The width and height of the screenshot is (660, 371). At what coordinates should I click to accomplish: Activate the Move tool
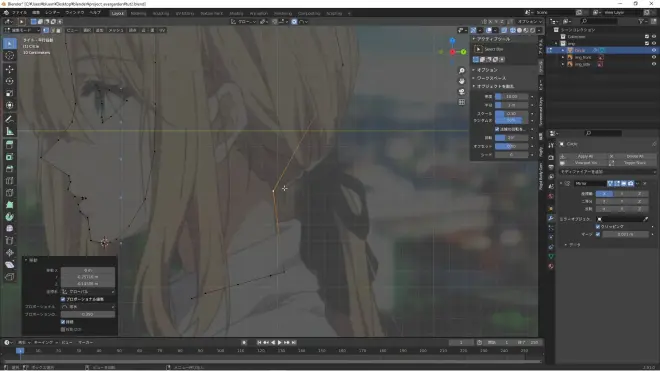click(x=10, y=69)
